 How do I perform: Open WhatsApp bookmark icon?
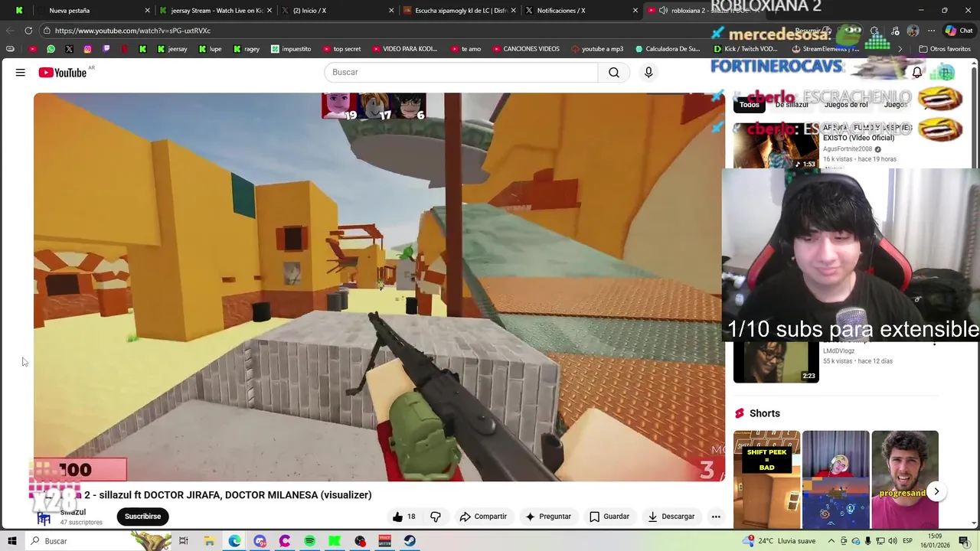coord(51,49)
